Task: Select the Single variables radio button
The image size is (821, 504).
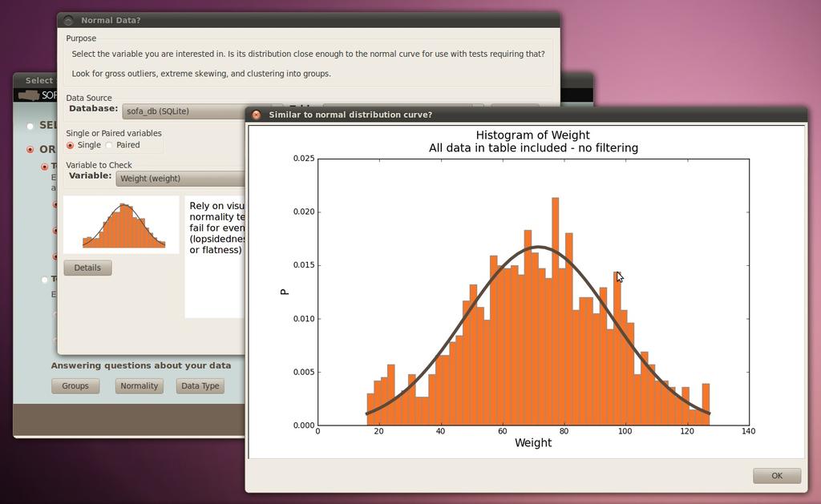Action: pyautogui.click(x=71, y=145)
